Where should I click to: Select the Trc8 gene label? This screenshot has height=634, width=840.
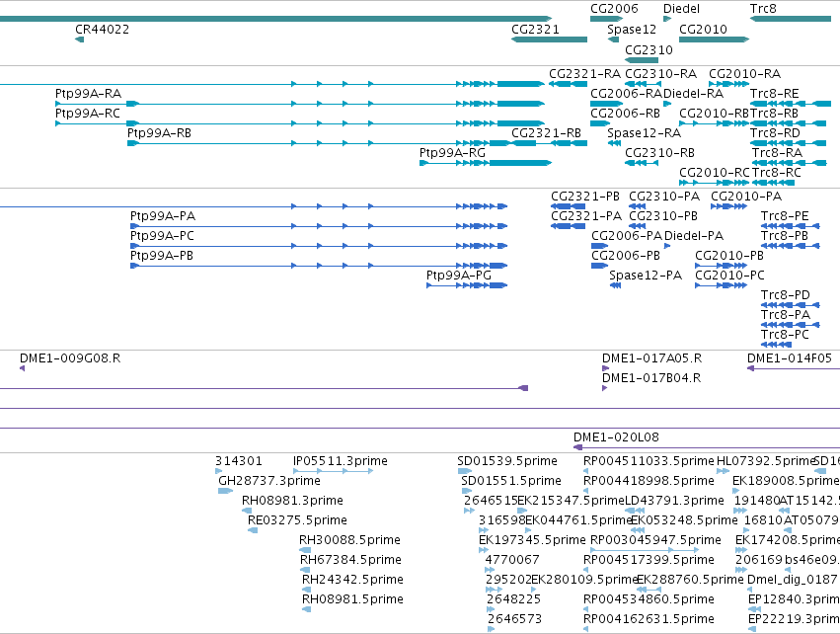(x=763, y=9)
